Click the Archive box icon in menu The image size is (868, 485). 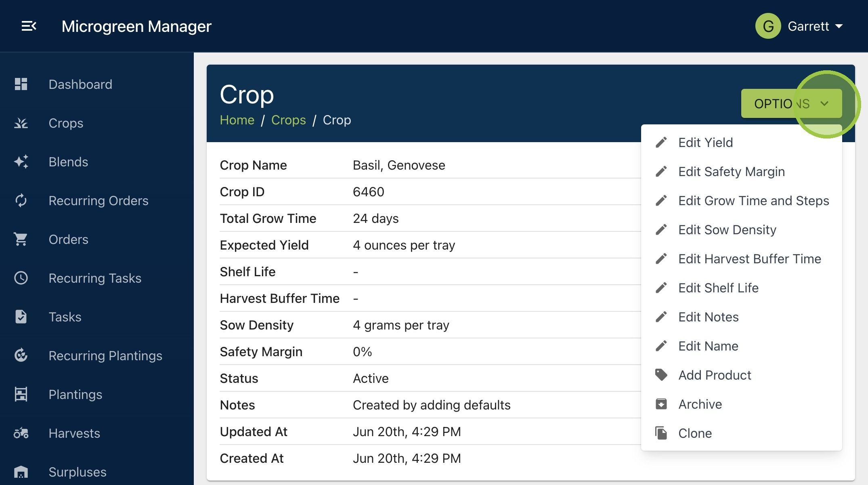click(x=661, y=404)
